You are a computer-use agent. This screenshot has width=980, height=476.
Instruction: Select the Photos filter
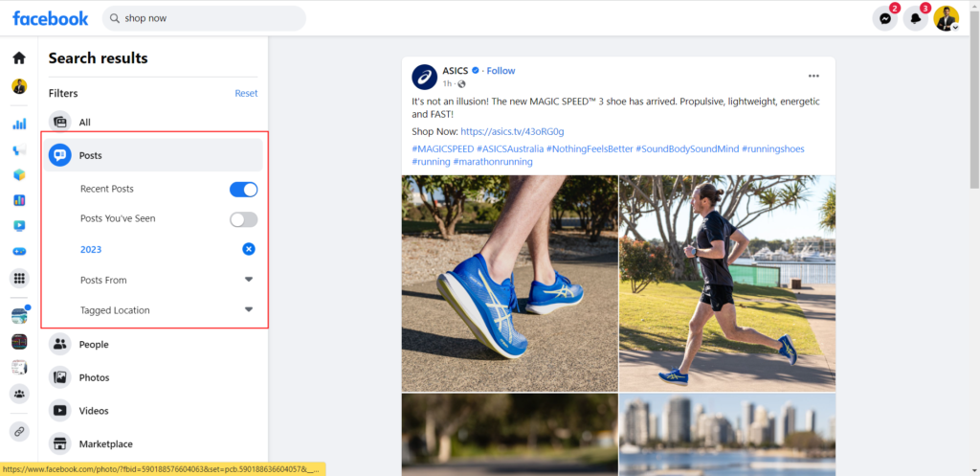pos(153,377)
